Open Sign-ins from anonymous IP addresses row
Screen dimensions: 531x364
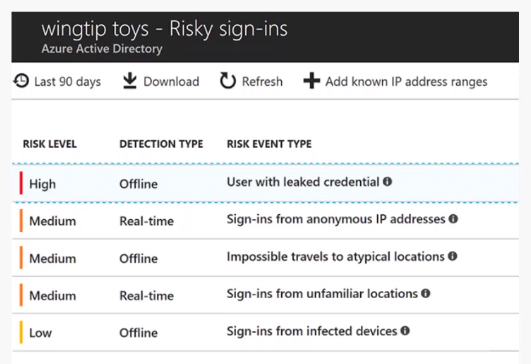(x=266, y=221)
